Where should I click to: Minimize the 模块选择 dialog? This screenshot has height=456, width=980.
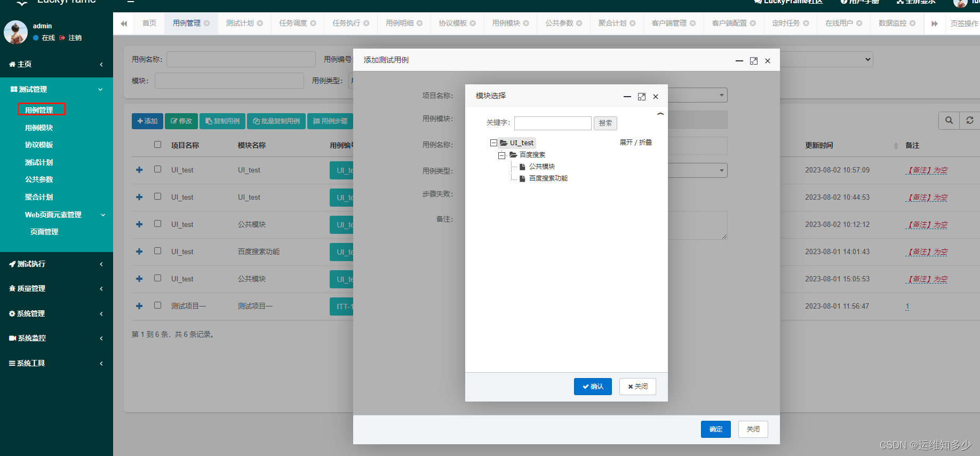[x=627, y=97]
